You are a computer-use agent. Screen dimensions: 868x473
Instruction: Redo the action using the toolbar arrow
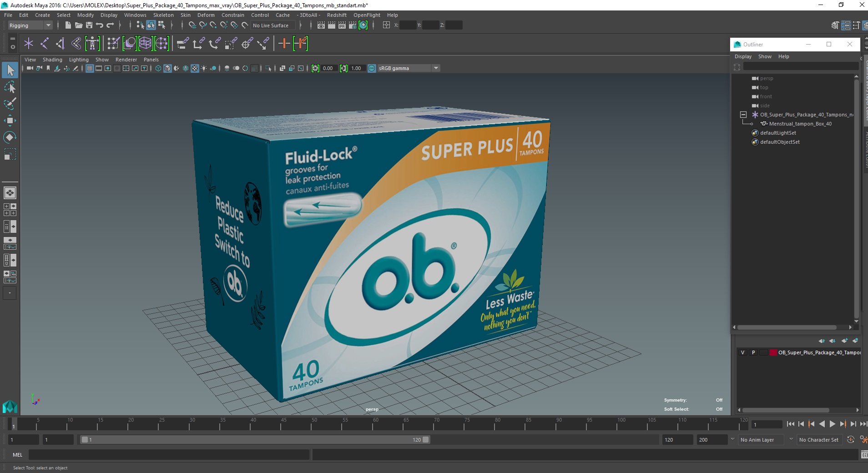pyautogui.click(x=110, y=25)
